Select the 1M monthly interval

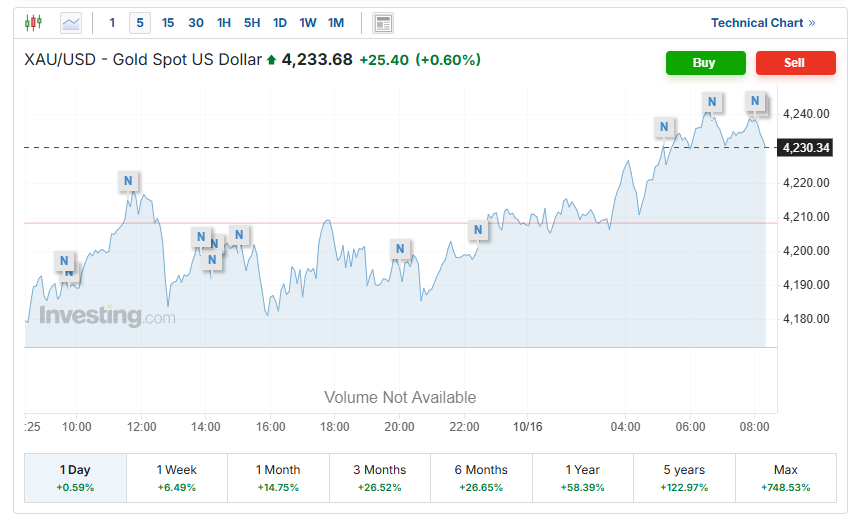336,23
